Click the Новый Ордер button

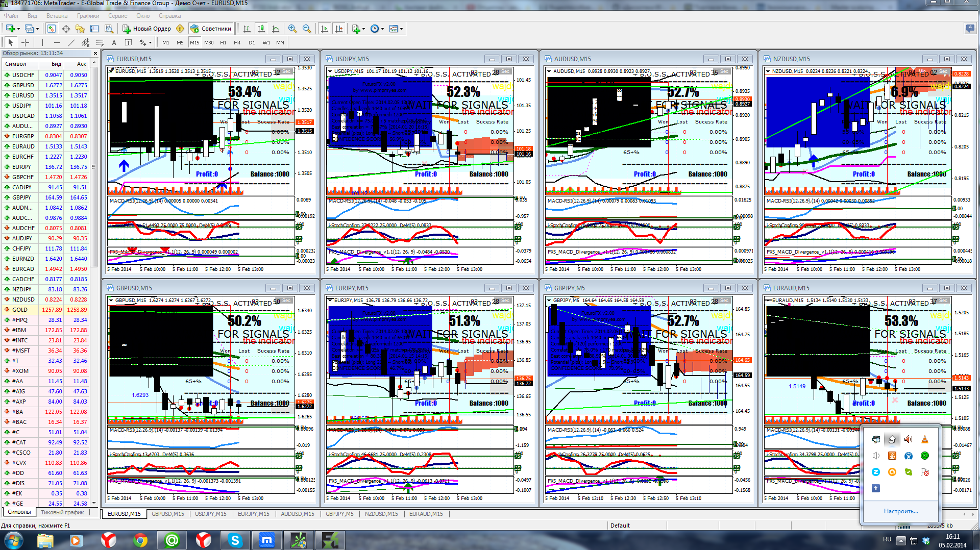pyautogui.click(x=147, y=29)
